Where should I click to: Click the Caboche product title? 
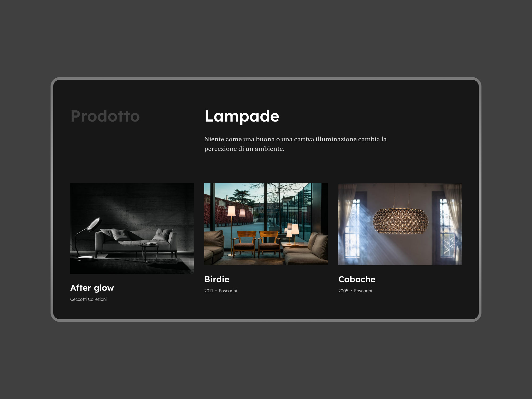click(x=357, y=279)
